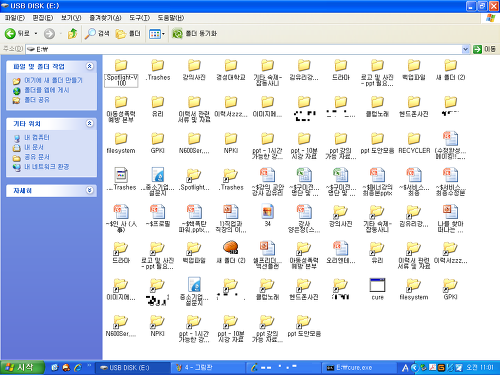Switch to 4 - 그림판 taskbar button

208,368
